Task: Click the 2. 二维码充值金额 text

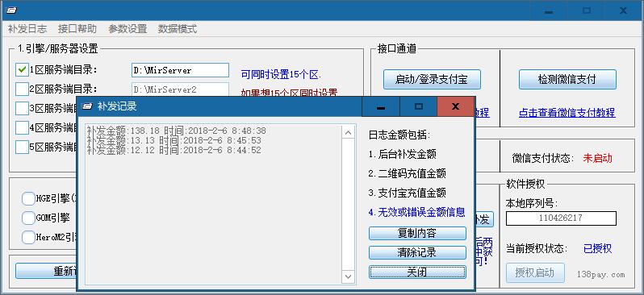Action: pyautogui.click(x=407, y=173)
